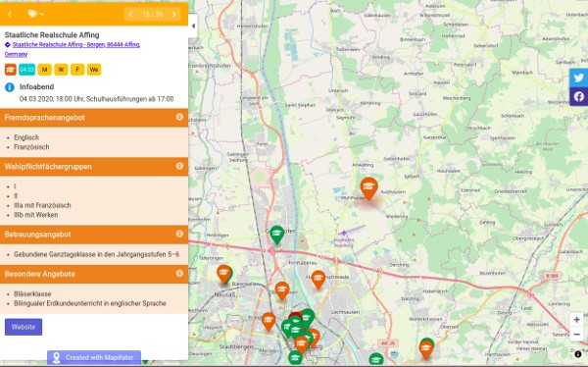Image resolution: width=588 pixels, height=367 pixels.
Task: Show info for Fremdsprachenangebot section
Action: click(x=179, y=117)
